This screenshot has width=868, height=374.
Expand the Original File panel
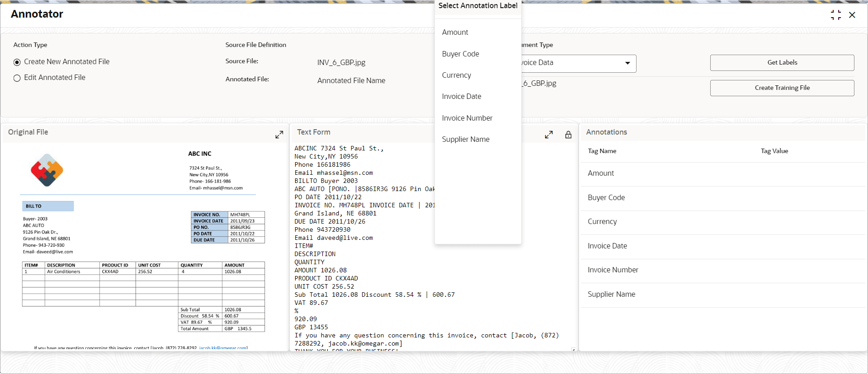(x=279, y=135)
